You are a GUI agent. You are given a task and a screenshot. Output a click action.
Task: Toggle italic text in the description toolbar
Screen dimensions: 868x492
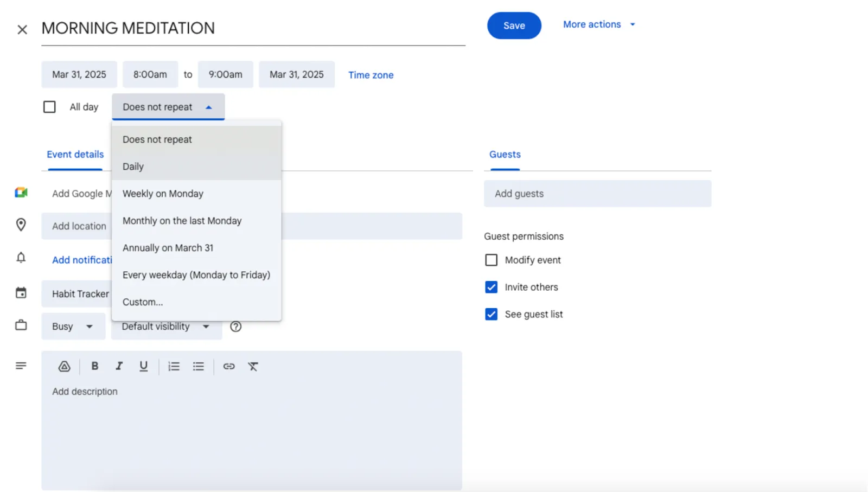(119, 366)
